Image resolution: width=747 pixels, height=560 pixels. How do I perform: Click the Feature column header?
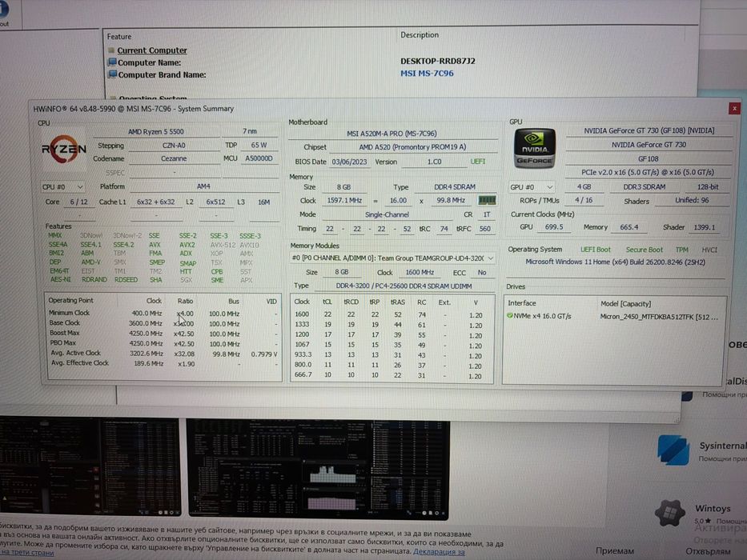119,36
